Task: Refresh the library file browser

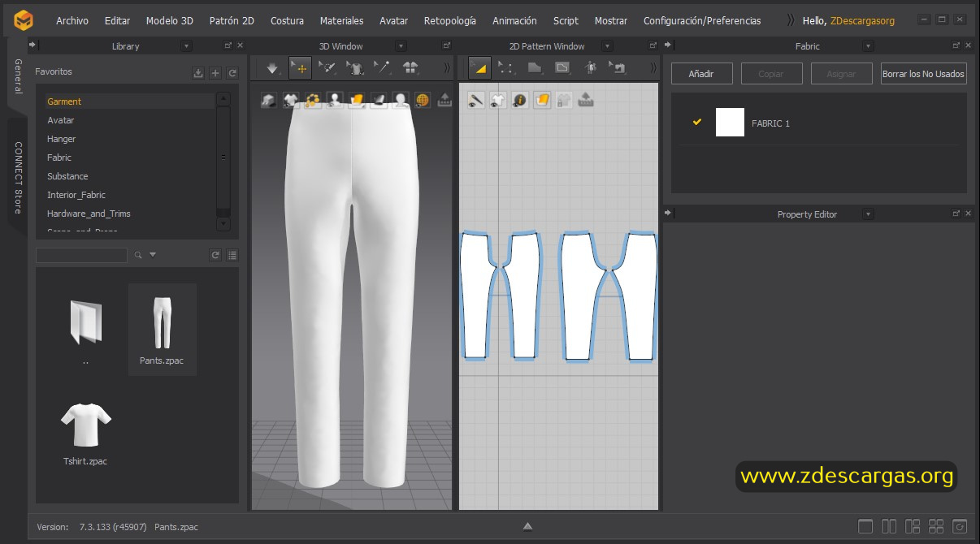Action: click(215, 255)
